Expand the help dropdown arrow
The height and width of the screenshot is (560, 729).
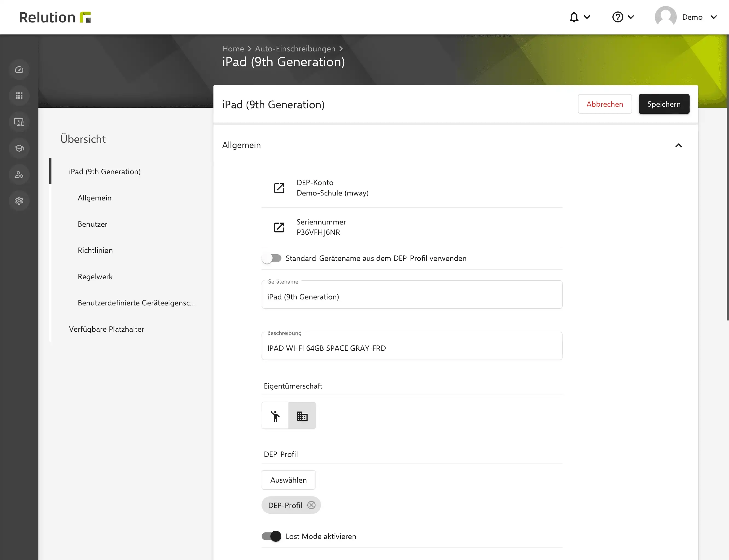(x=631, y=17)
